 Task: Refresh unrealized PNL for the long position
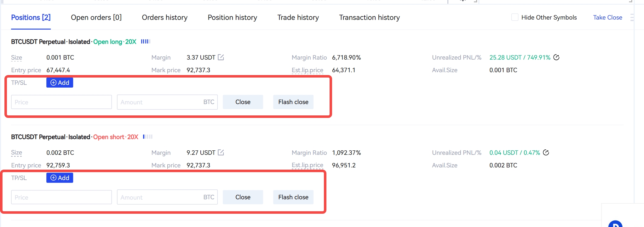coord(556,57)
